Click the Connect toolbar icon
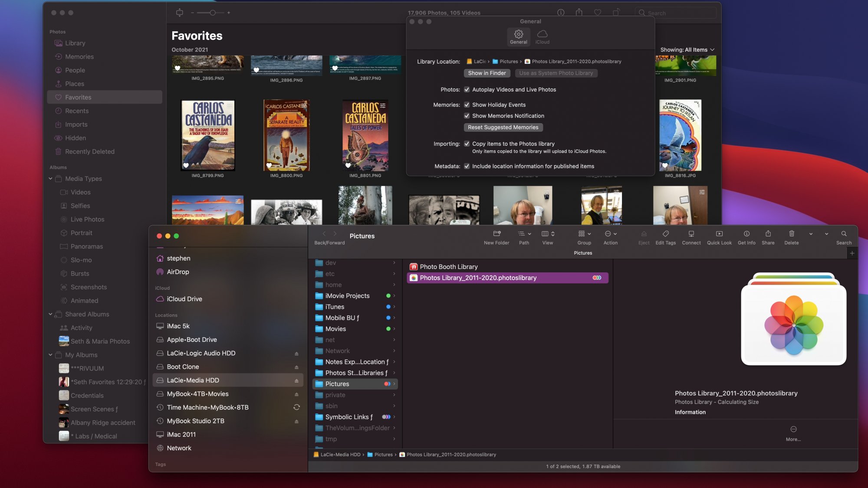 (x=691, y=234)
